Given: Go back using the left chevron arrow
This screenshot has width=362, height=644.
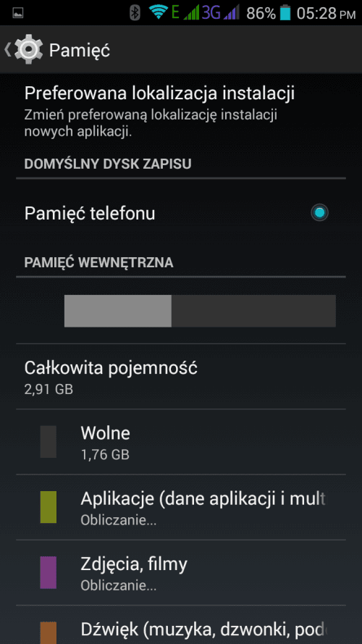Looking at the screenshot, I should 7,50.
